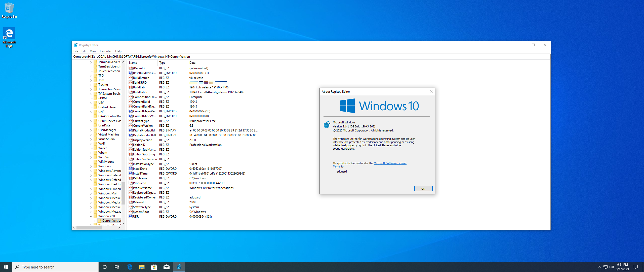Screen dimensions: 644x272
Task: Open Microsoft Store from the taskbar
Action: (x=154, y=267)
